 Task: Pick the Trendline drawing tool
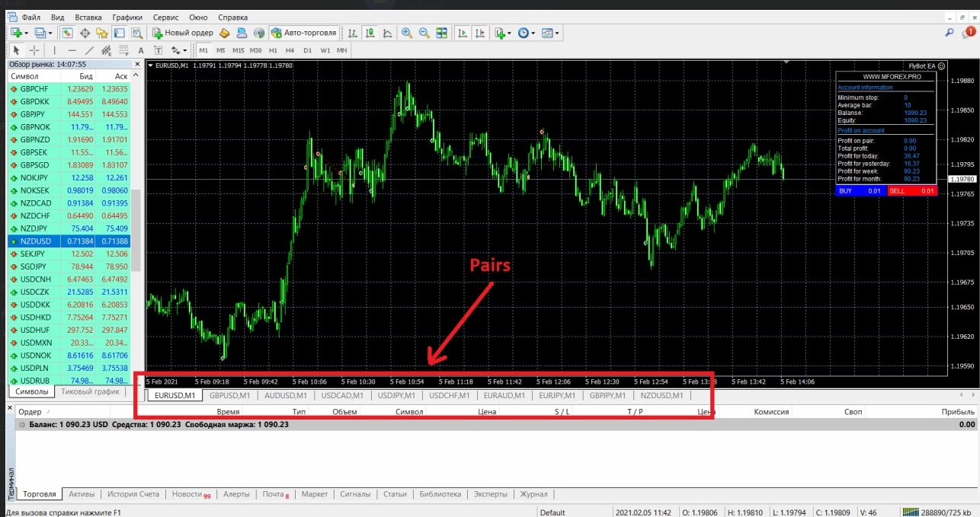pyautogui.click(x=89, y=50)
